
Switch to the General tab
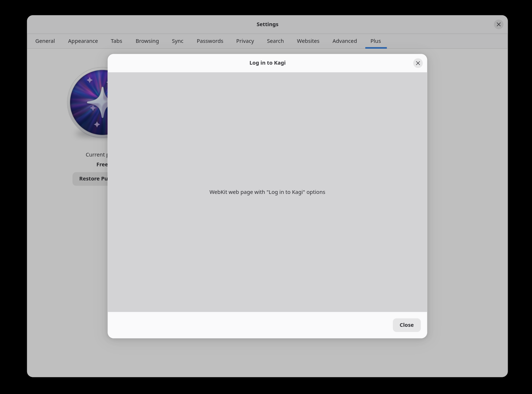pos(45,41)
